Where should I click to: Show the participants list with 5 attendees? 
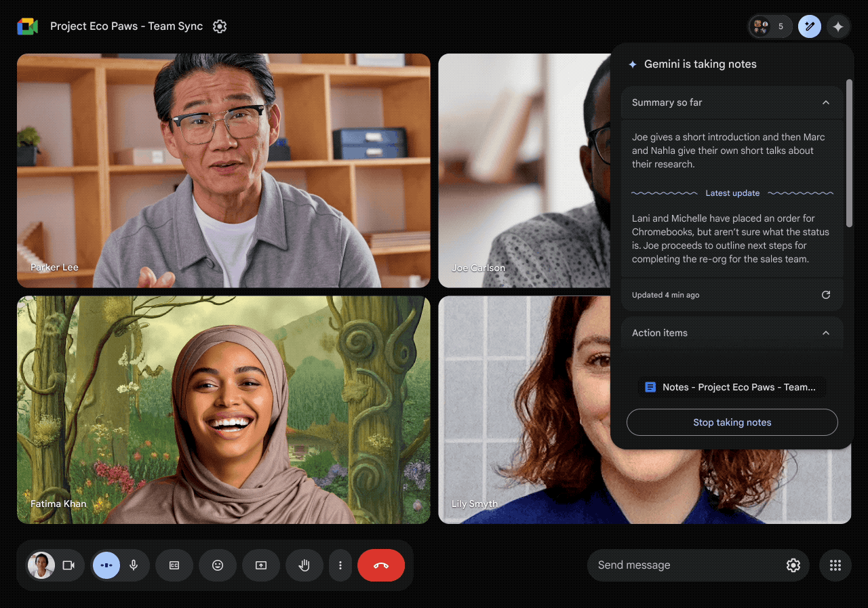coord(770,26)
